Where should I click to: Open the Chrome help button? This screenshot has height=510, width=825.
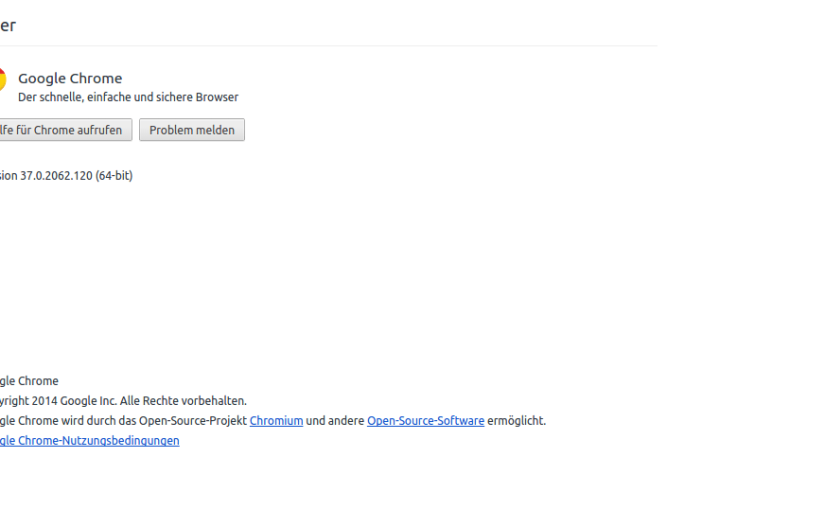[x=65, y=130]
